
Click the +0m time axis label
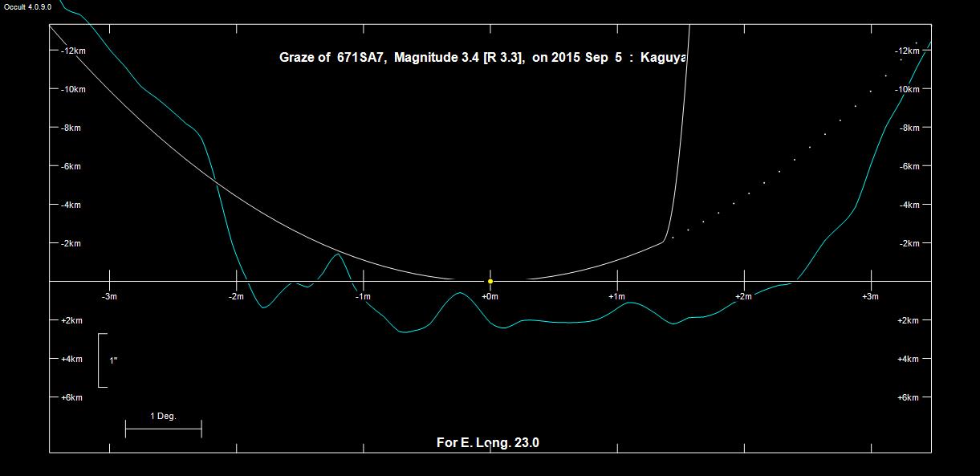pos(490,297)
